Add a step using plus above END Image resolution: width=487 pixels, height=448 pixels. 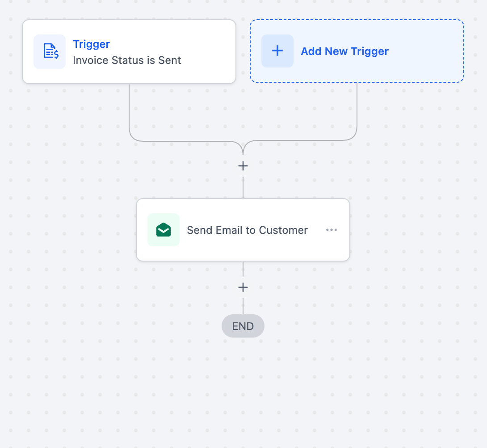[243, 287]
